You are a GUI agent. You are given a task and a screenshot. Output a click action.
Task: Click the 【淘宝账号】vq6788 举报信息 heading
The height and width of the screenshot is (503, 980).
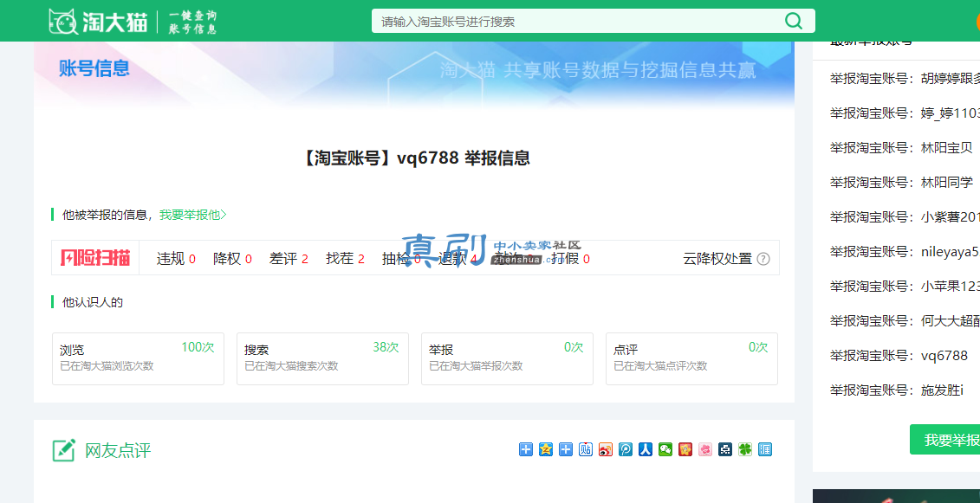(414, 158)
